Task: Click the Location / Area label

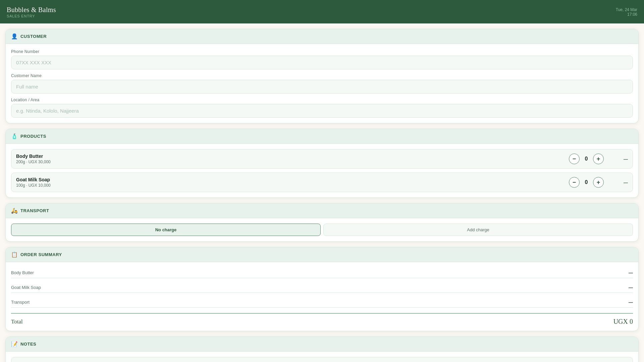Action: coord(25,100)
